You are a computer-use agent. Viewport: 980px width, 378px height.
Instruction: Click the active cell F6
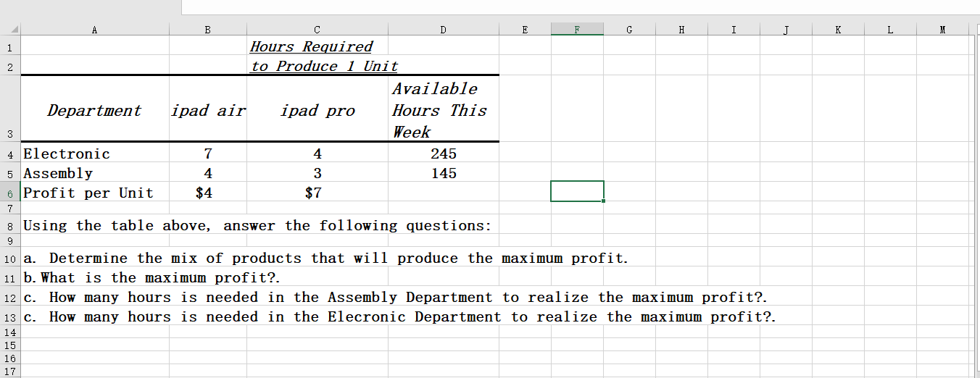click(577, 191)
